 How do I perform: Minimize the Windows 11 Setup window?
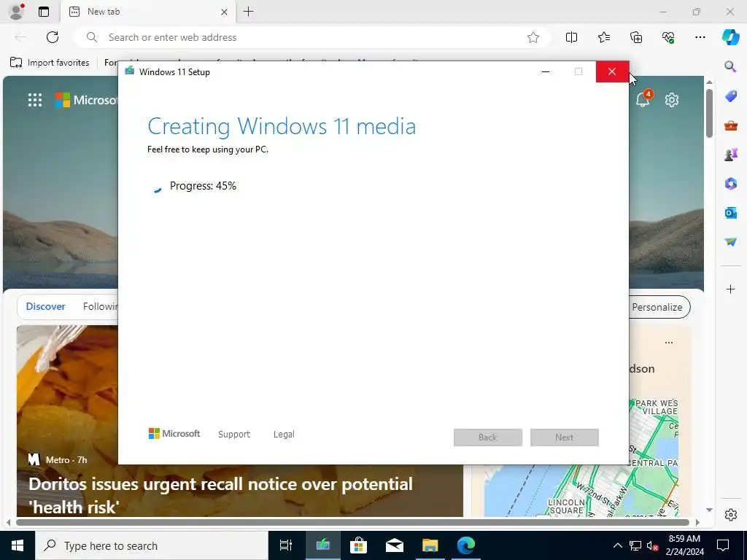(x=546, y=72)
